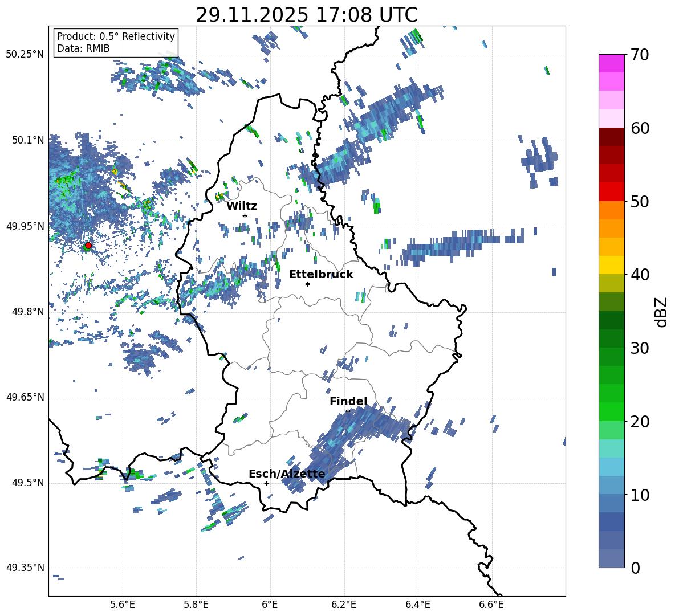Click the magenta top colorbar segment
The width and height of the screenshot is (675, 616).
[611, 63]
